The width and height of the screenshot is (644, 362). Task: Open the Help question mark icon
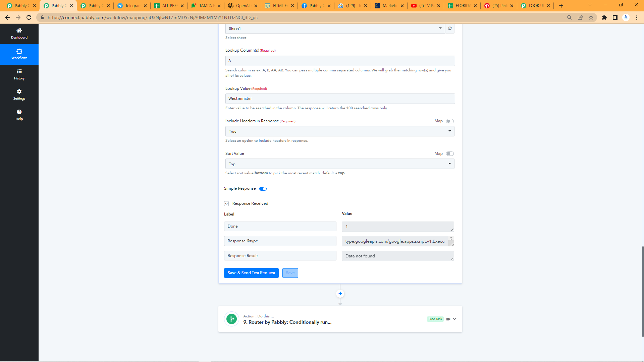tap(19, 112)
